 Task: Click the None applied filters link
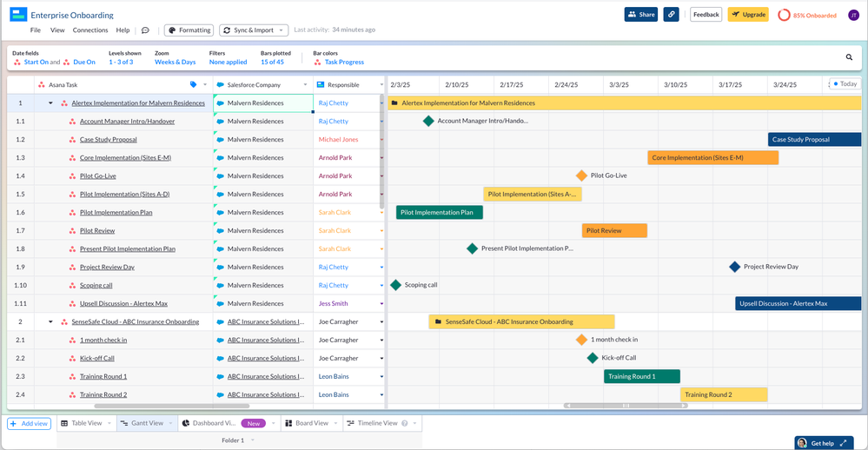click(228, 62)
